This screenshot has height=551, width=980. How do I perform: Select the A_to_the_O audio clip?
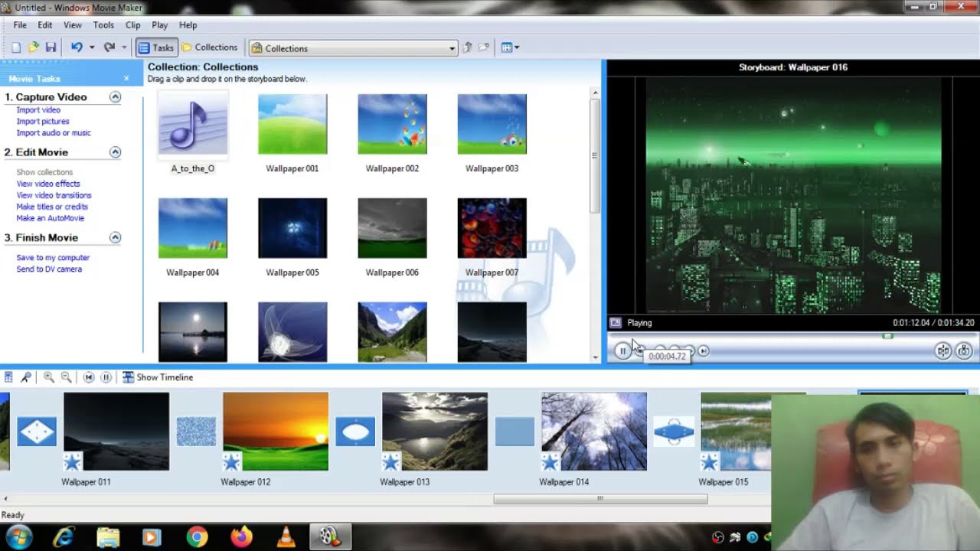(x=193, y=132)
